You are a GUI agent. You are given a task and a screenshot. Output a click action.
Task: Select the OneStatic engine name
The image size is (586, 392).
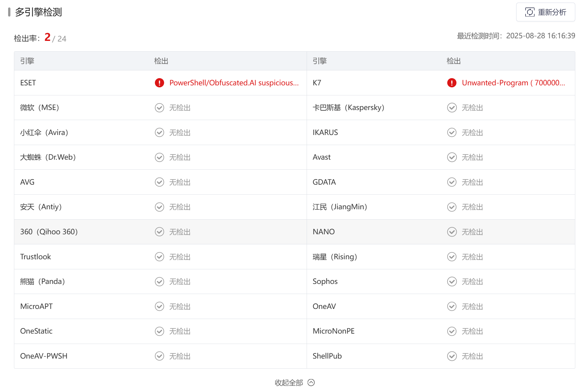point(36,331)
